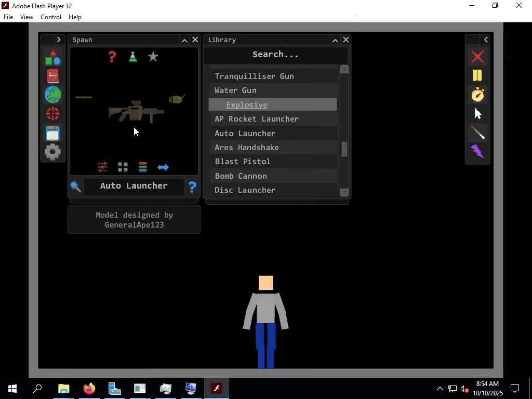Show hidden system tray icons
Viewport: 532px width, 399px height.
click(440, 389)
